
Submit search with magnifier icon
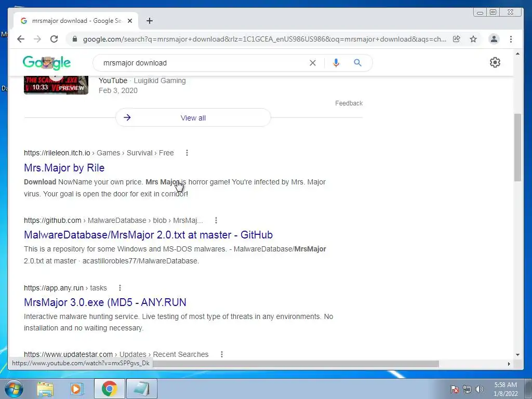pyautogui.click(x=357, y=63)
